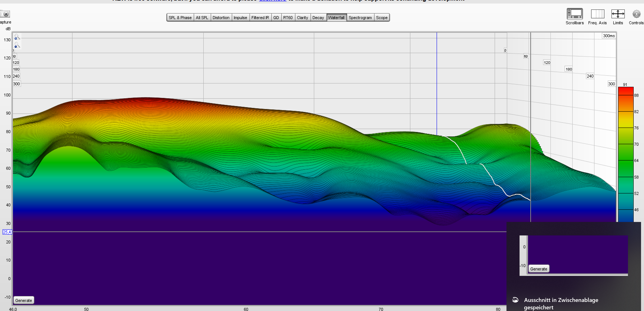Click the right-side 180 ms time label
The height and width of the screenshot is (311, 644).
tap(569, 69)
